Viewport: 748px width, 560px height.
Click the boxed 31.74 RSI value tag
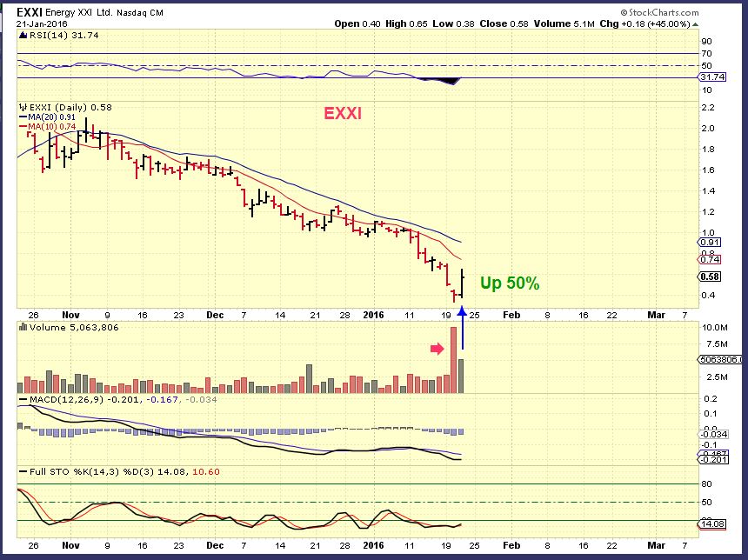pyautogui.click(x=712, y=77)
